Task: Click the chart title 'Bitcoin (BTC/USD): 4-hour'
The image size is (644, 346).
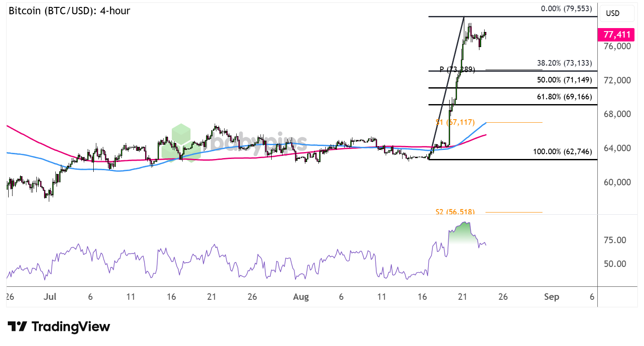Action: (x=70, y=11)
